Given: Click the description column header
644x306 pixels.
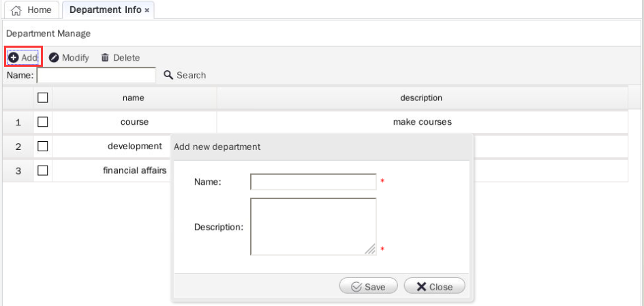Looking at the screenshot, I should click(x=421, y=98).
